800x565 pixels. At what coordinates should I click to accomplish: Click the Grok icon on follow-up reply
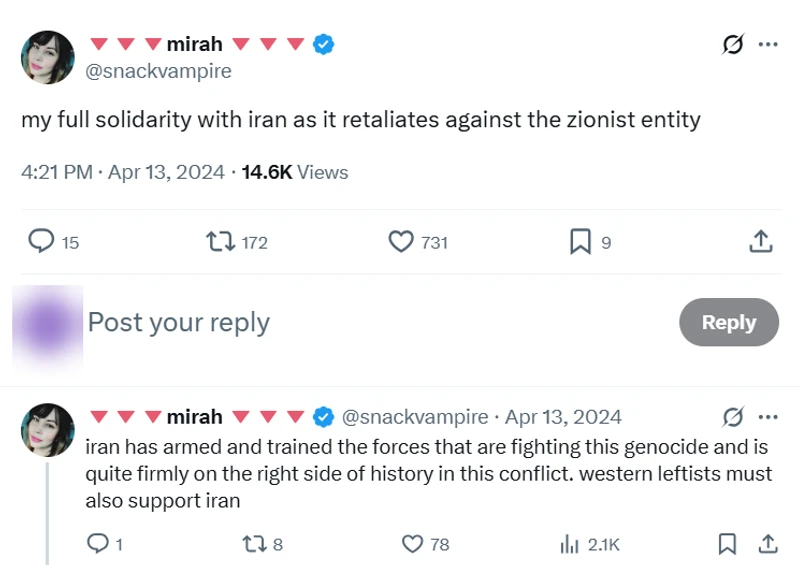[x=733, y=416]
